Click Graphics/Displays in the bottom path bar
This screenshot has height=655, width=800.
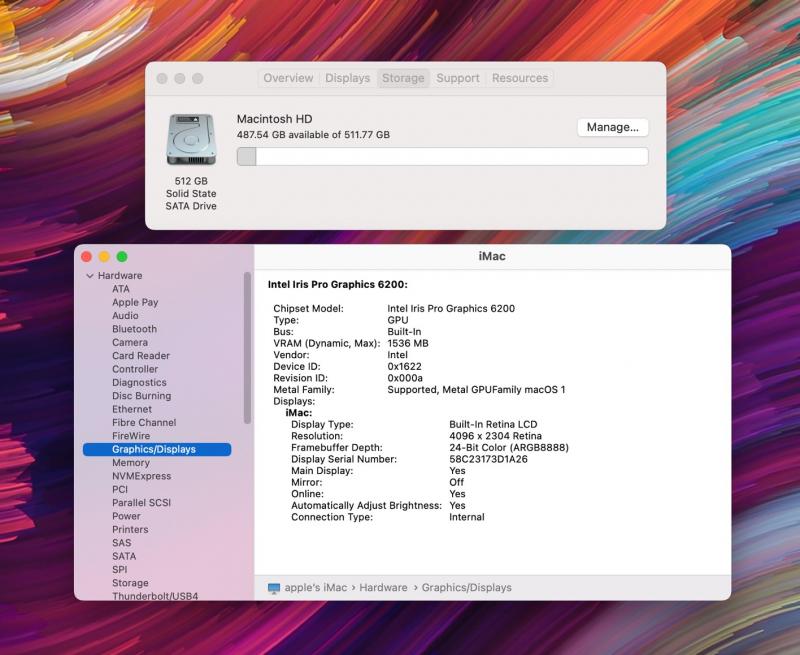point(466,588)
